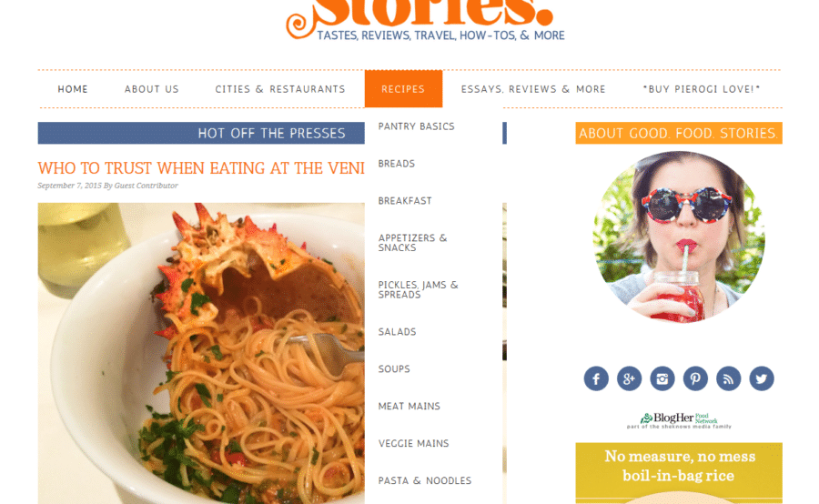Click the crab linguine article photo
The width and height of the screenshot is (819, 504).
point(201,353)
